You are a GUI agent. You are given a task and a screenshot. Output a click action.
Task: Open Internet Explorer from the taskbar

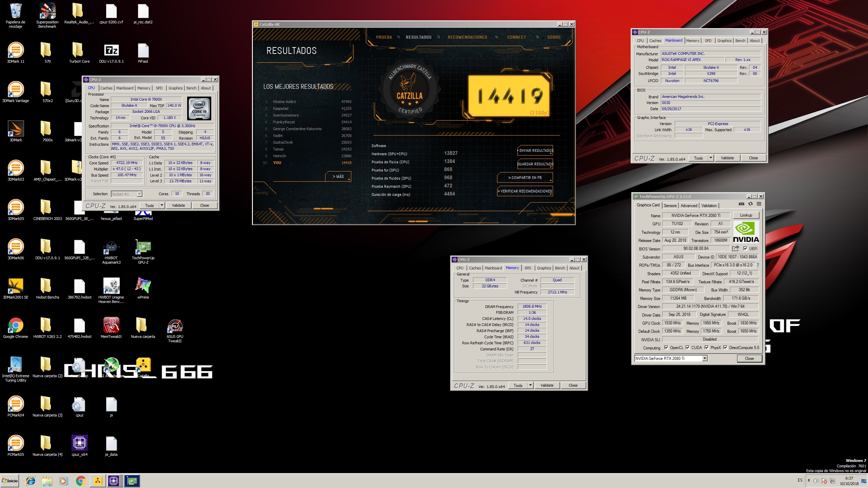[x=31, y=481]
